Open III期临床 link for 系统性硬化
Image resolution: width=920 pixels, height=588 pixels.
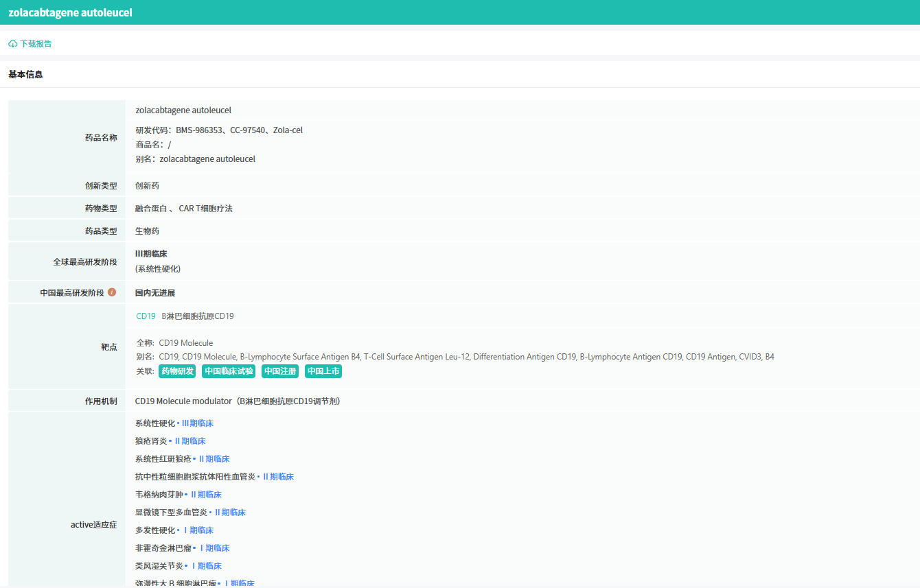coord(198,423)
